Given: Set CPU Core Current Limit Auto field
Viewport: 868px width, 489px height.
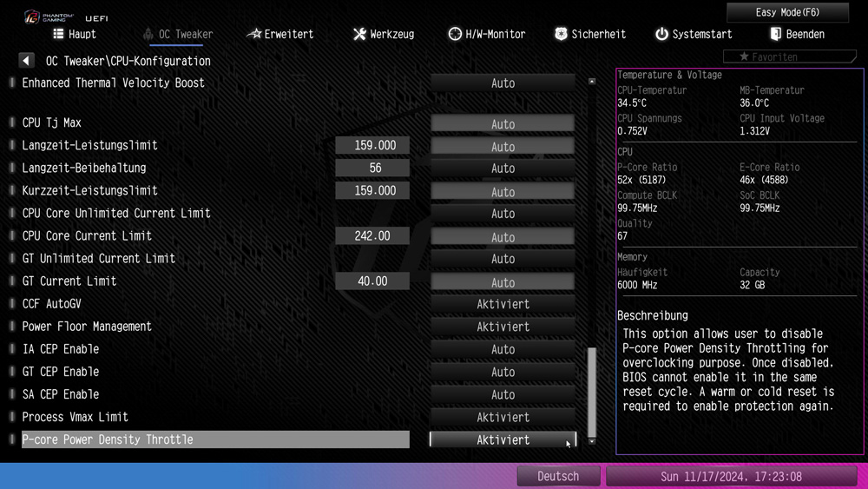Looking at the screenshot, I should coord(503,237).
